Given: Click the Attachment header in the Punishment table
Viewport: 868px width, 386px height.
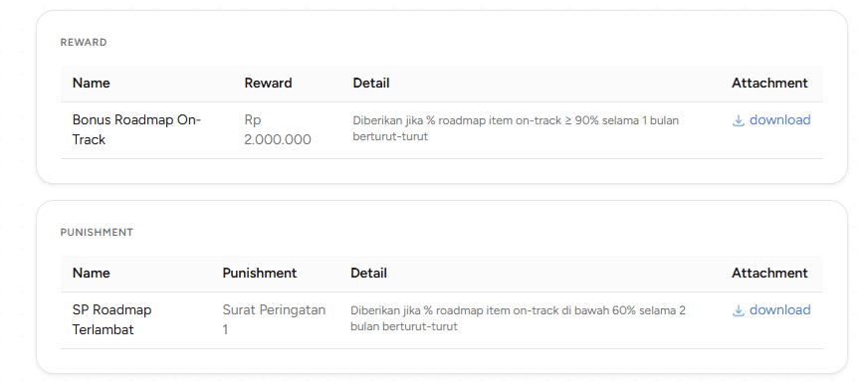Looking at the screenshot, I should point(769,274).
